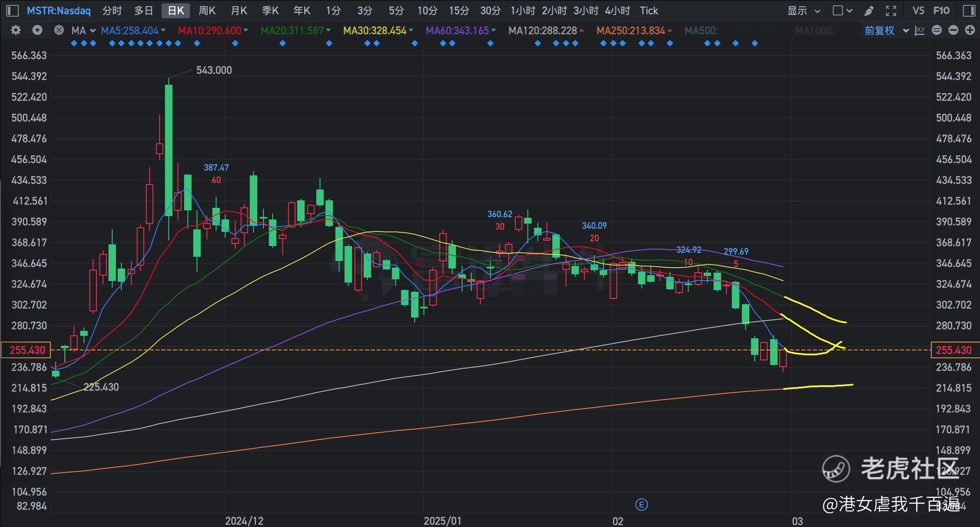Image resolution: width=980 pixels, height=527 pixels.
Task: Switch to 多日 multi-day view
Action: [x=144, y=11]
